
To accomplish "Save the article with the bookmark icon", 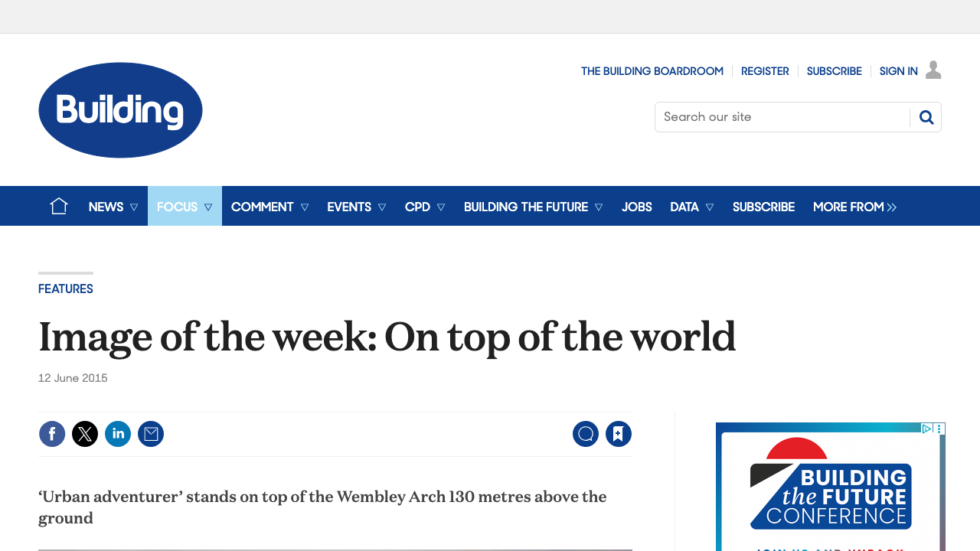I will (618, 433).
